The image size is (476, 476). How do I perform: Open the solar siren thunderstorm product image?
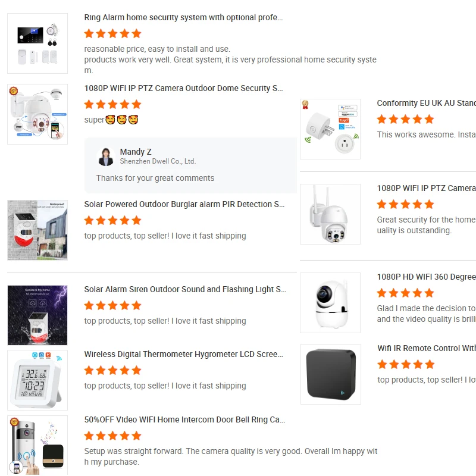click(37, 315)
